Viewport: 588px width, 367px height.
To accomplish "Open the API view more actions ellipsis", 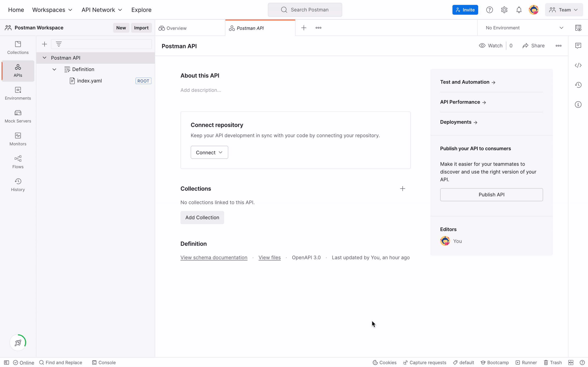I will click(558, 46).
